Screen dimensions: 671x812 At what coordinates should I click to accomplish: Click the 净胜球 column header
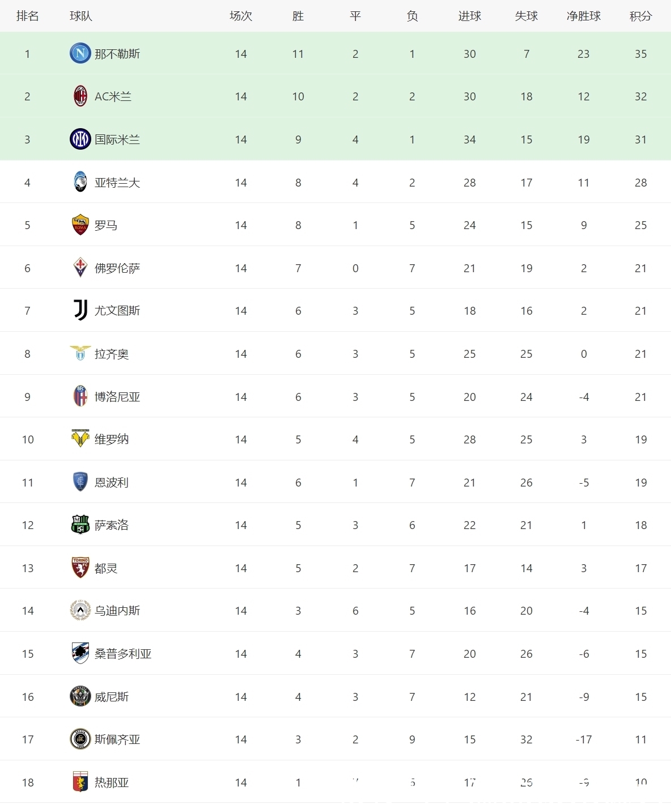pyautogui.click(x=583, y=16)
